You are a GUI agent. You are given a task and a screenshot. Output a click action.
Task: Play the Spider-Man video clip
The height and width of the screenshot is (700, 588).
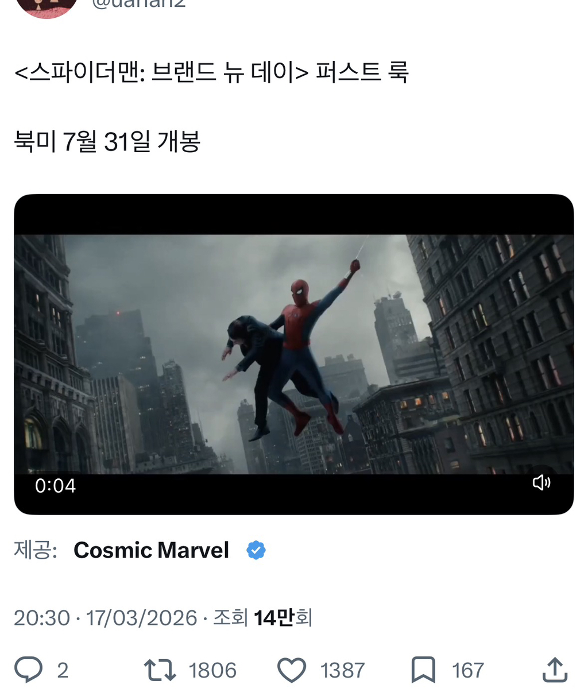coord(294,354)
